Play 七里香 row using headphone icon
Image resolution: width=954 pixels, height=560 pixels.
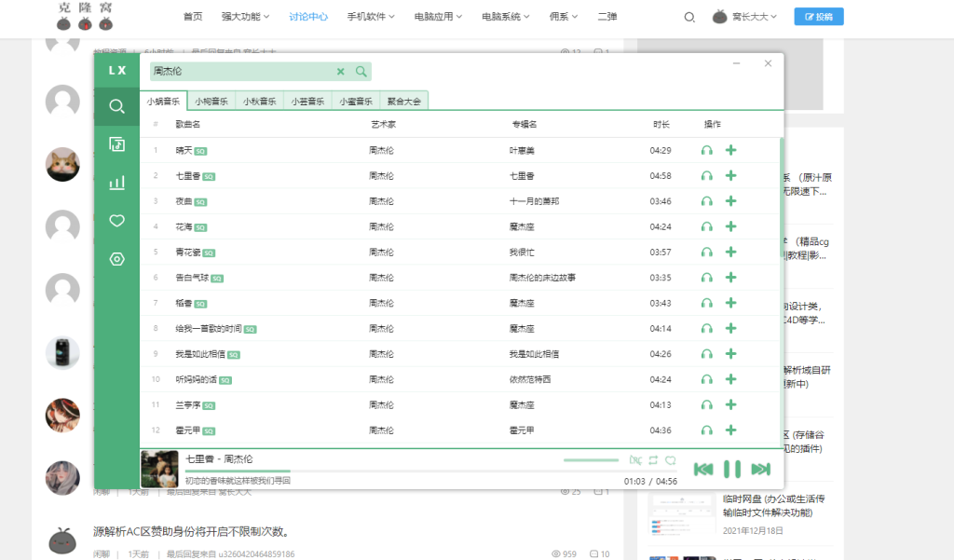coord(706,176)
